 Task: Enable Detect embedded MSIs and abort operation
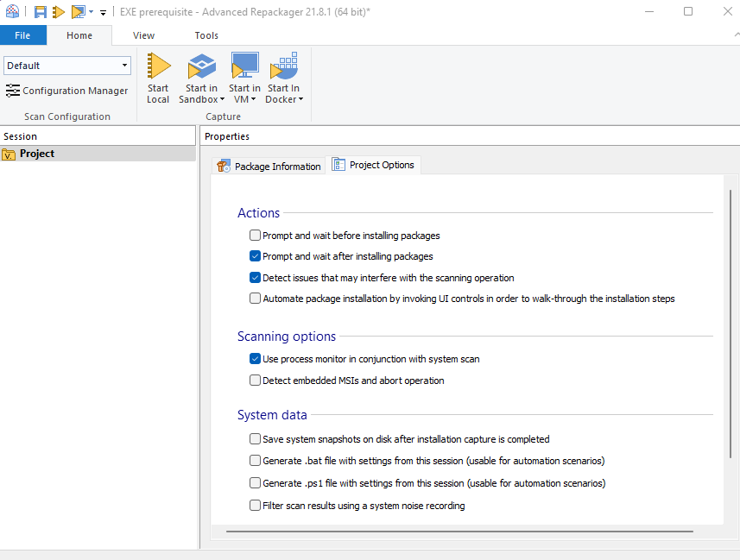(255, 381)
